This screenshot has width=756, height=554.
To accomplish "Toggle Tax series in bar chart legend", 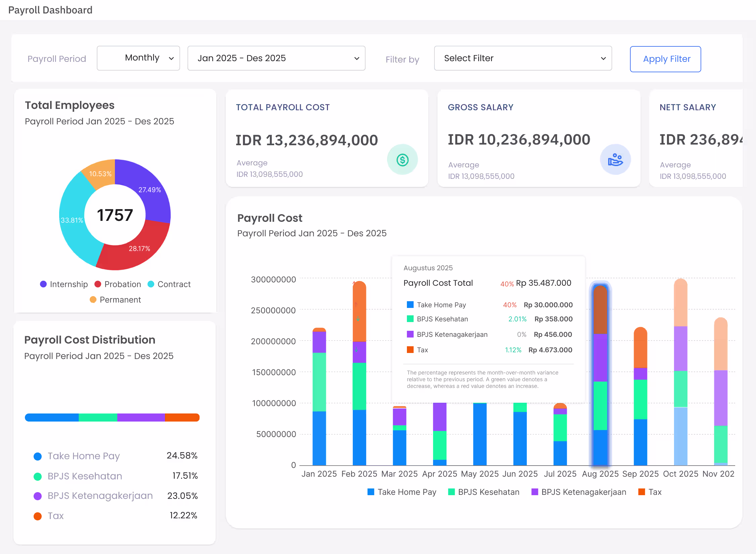I will pyautogui.click(x=650, y=492).
